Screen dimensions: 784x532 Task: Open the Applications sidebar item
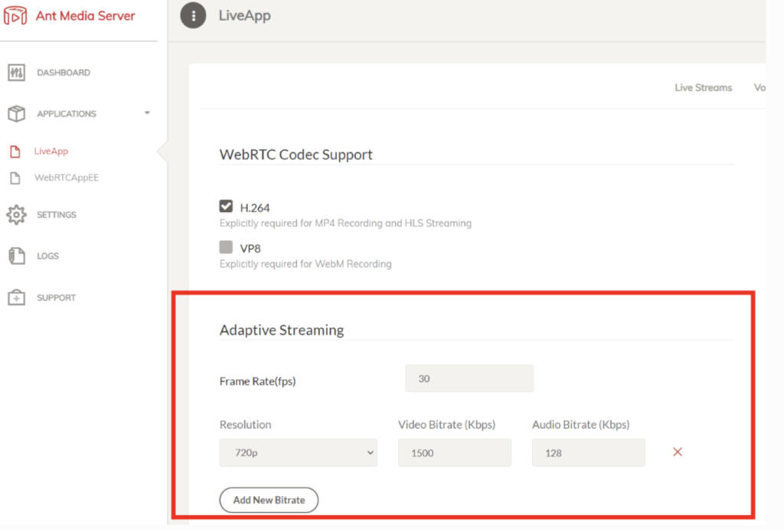point(67,113)
